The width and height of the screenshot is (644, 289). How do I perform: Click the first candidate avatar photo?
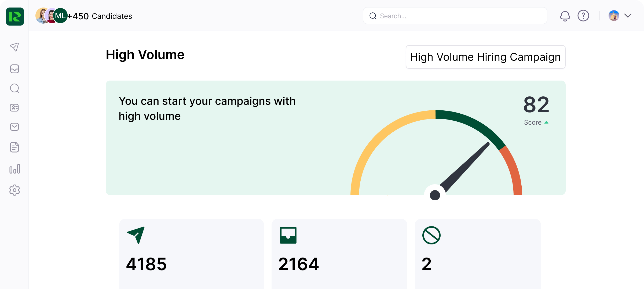tap(41, 16)
